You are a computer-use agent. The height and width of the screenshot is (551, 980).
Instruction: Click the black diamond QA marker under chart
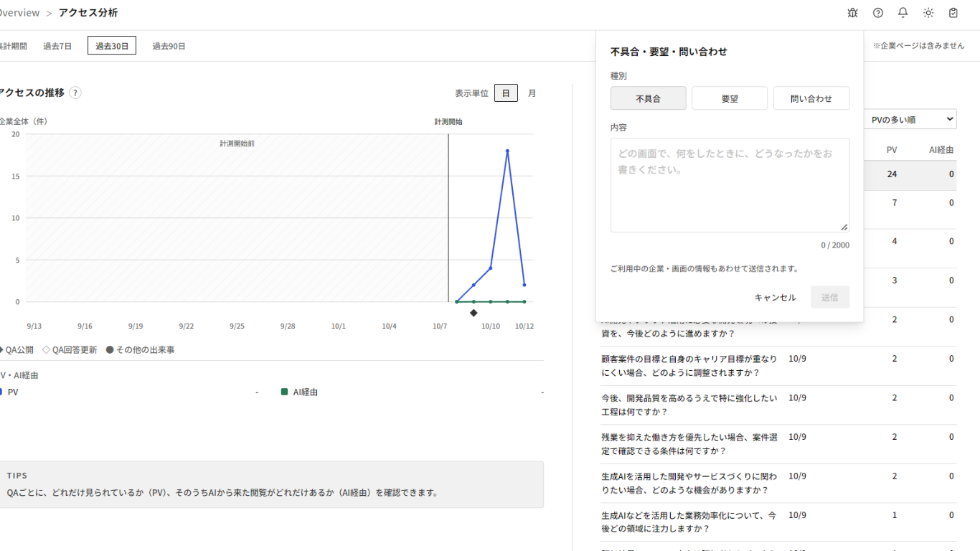point(473,313)
